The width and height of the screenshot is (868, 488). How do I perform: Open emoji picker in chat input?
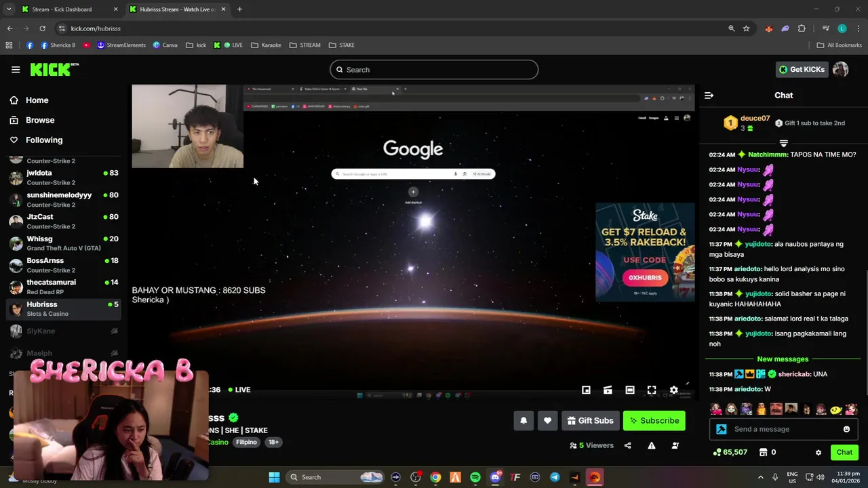point(846,429)
